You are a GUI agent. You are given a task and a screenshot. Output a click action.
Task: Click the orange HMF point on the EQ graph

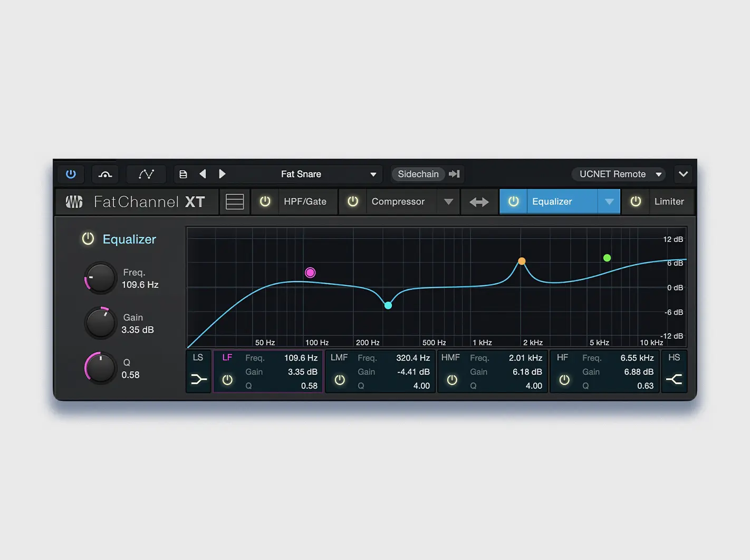click(522, 261)
